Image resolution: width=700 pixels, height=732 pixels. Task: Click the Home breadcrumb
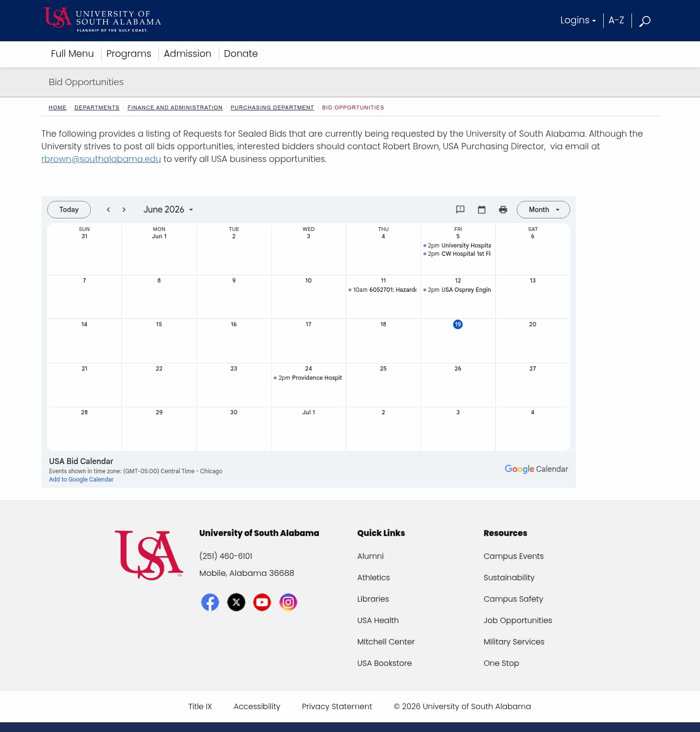click(x=57, y=107)
